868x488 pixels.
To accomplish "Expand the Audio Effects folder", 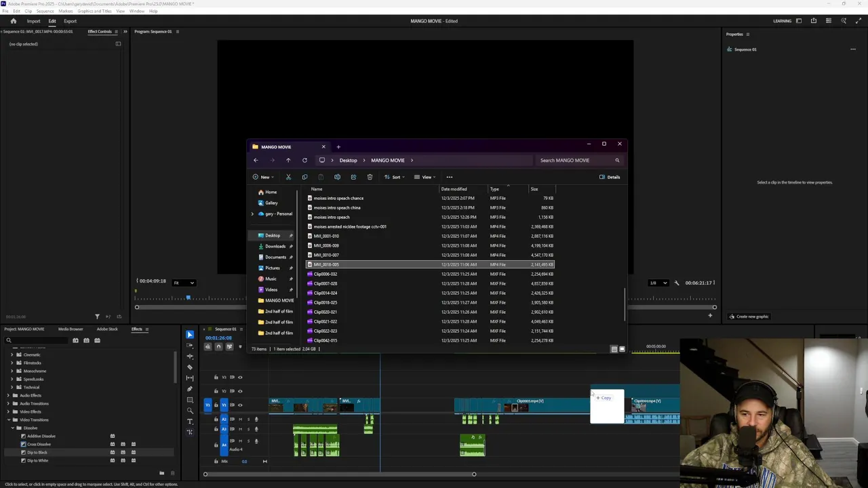I will pos(8,396).
